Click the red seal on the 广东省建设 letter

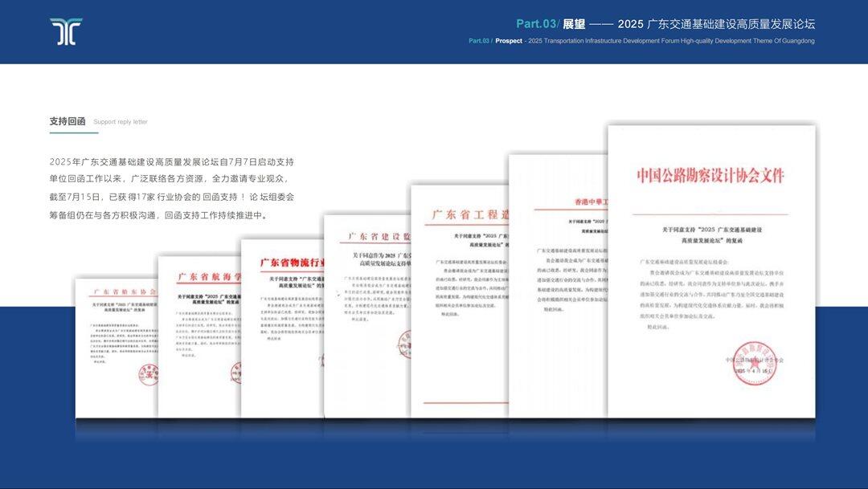(405, 344)
